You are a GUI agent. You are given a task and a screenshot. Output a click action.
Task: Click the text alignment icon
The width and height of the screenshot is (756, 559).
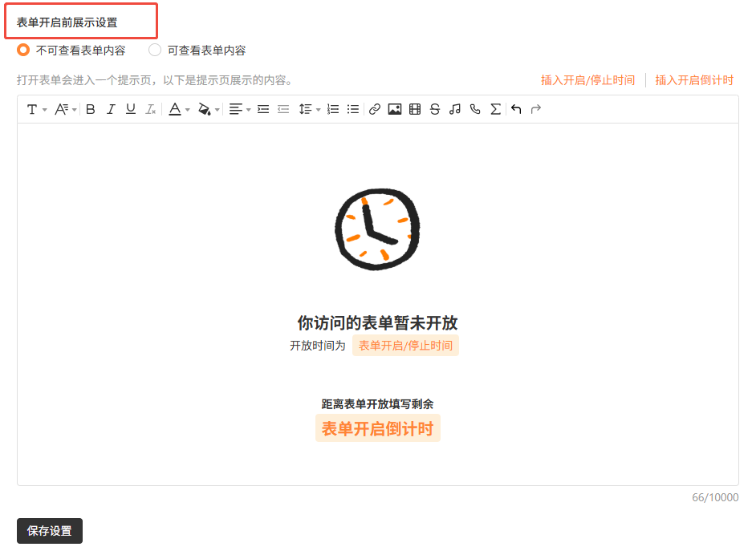pyautogui.click(x=236, y=109)
